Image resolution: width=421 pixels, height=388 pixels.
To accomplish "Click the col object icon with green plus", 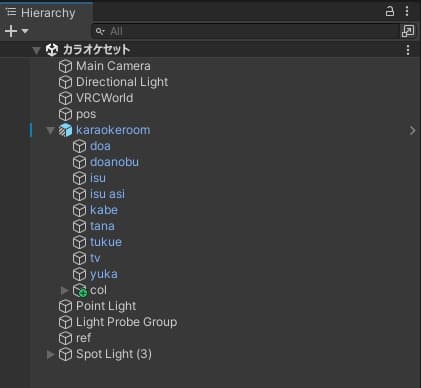I will click(x=80, y=290).
